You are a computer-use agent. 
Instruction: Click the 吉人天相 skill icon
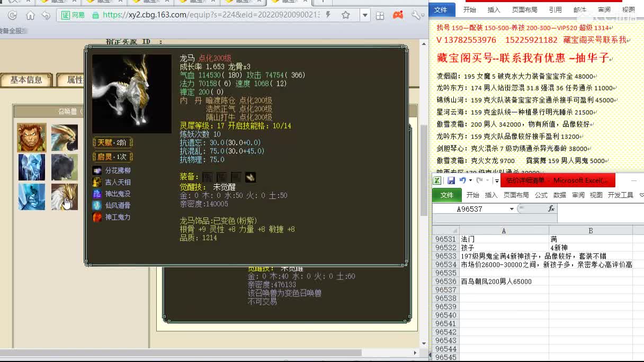(x=97, y=182)
